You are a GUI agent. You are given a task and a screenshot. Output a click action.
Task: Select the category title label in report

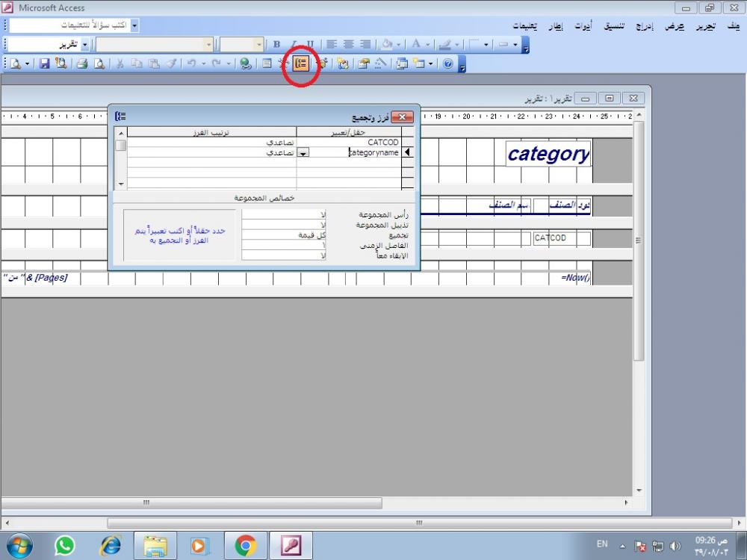click(548, 154)
